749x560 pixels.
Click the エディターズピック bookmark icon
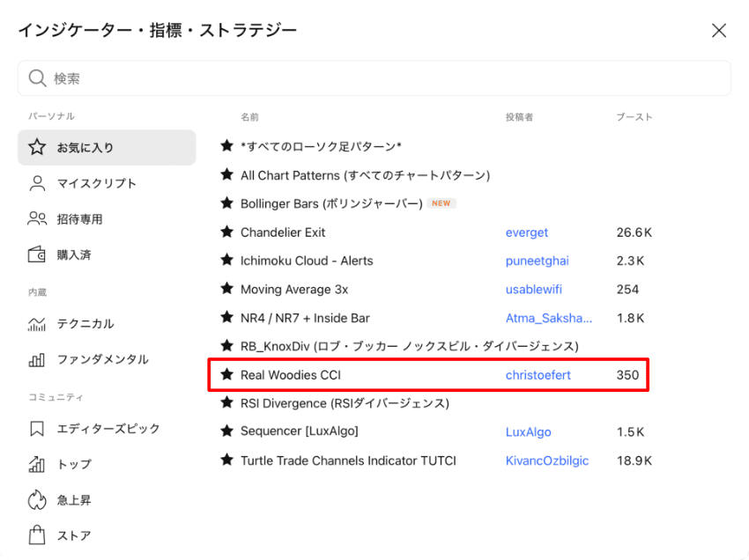click(37, 429)
